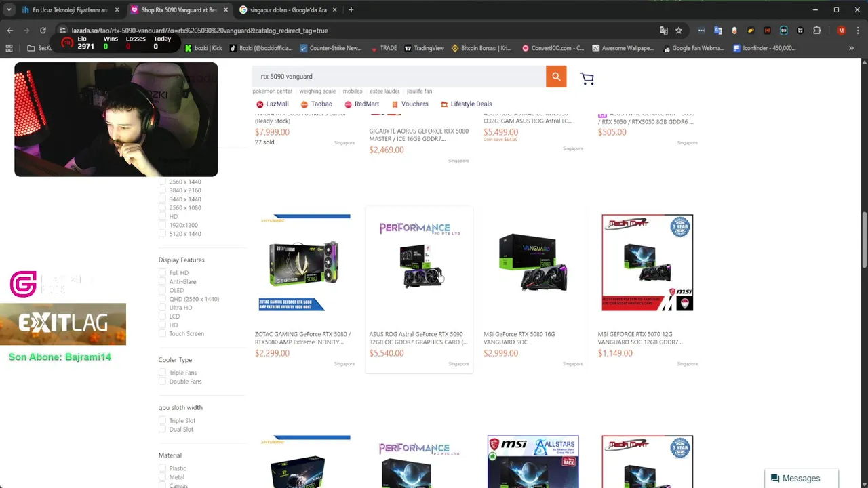Tick the Touch Screen checkbox

(x=162, y=333)
